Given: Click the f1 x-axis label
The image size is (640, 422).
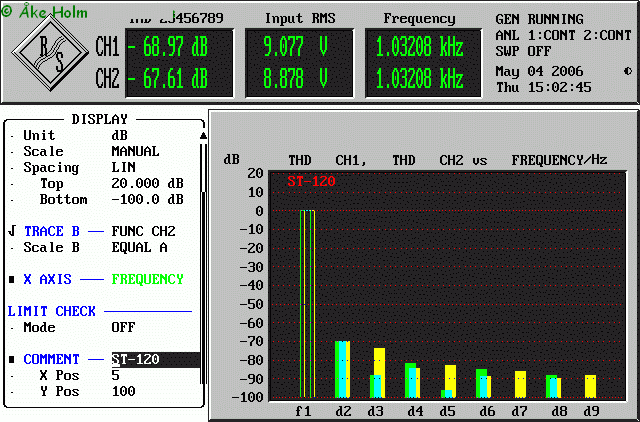Looking at the screenshot, I should tap(303, 411).
